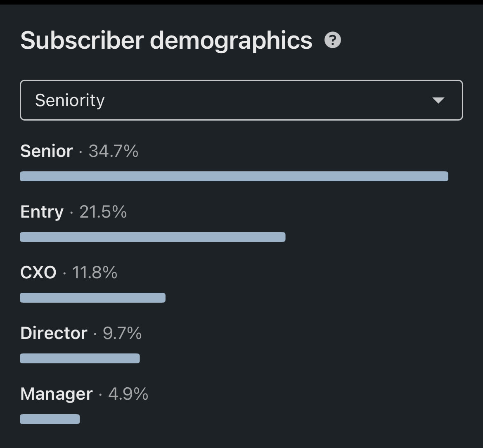Click the 9.7% value next to Director

point(122,333)
